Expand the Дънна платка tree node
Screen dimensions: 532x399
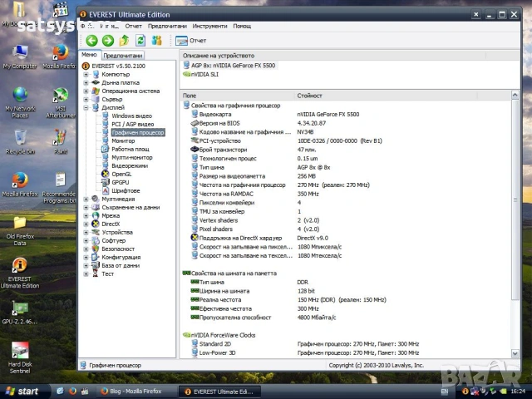click(x=86, y=83)
